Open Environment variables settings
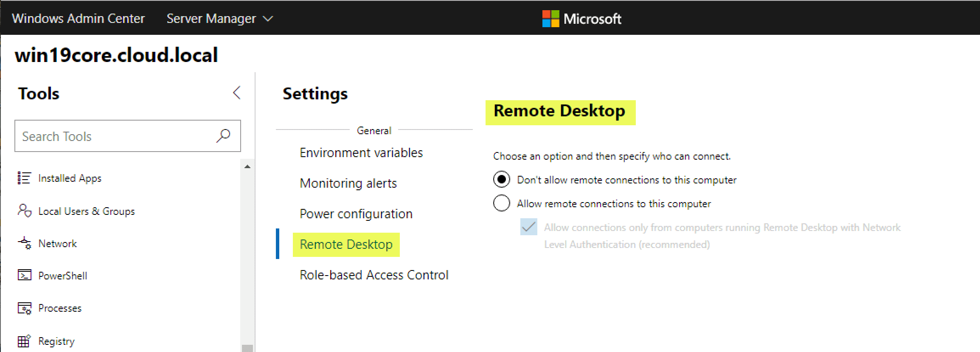The width and height of the screenshot is (980, 352). [x=361, y=153]
